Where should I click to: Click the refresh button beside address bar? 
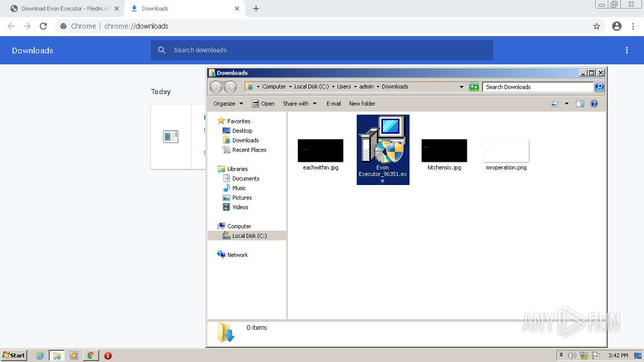474,87
